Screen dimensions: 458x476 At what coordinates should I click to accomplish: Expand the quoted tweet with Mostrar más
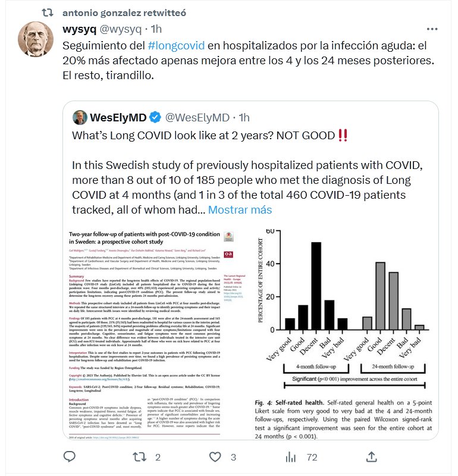point(240,209)
